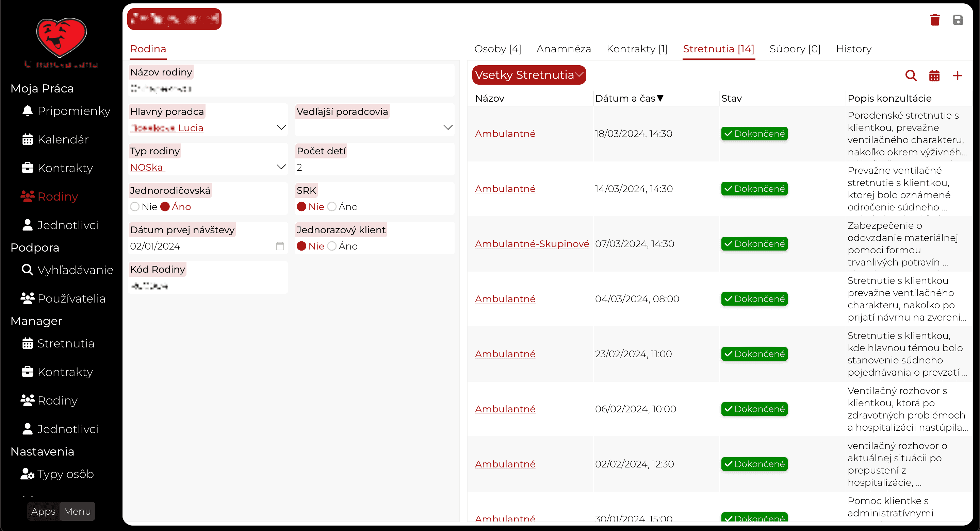Open Vyhľadávanie in the sidebar

pyautogui.click(x=67, y=270)
